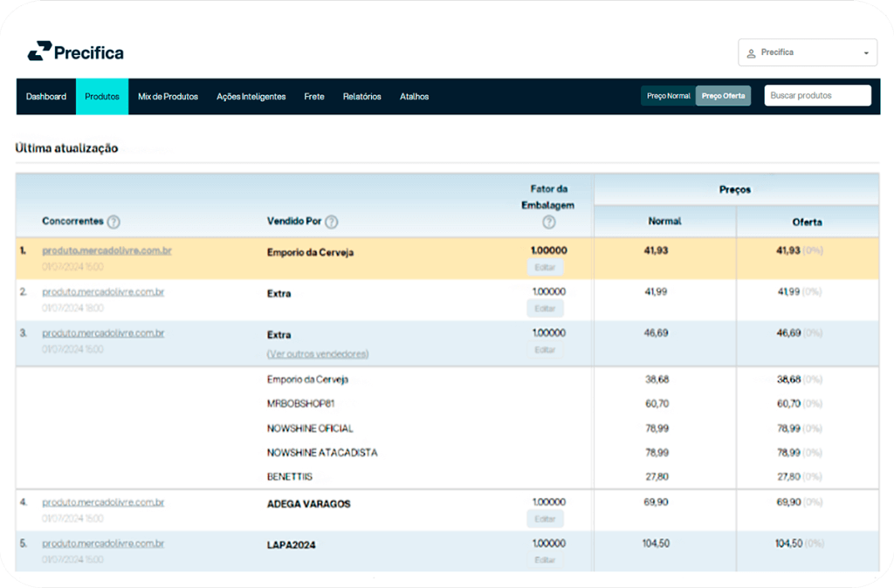Click the Normal price column header
The image size is (894, 588).
(664, 221)
